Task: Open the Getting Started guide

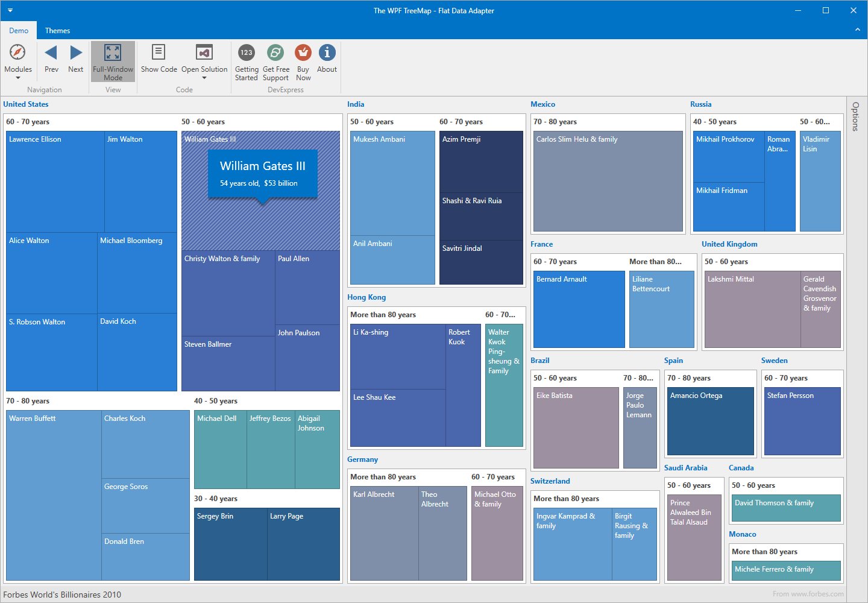Action: point(247,53)
